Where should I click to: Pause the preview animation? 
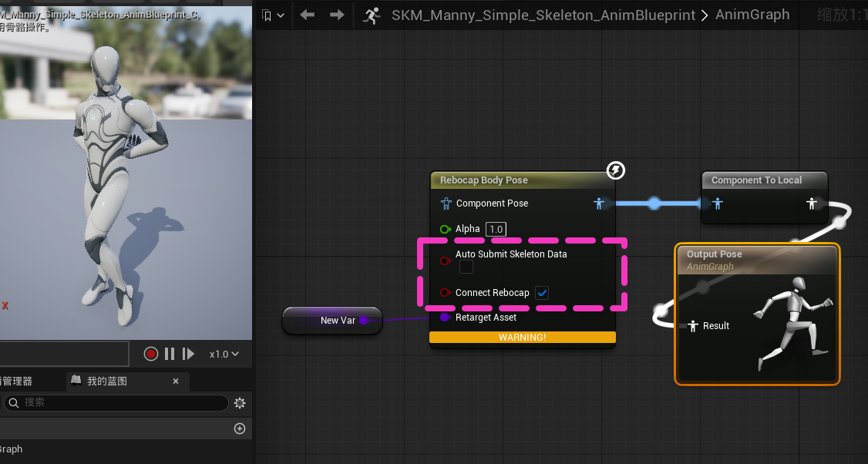coord(170,354)
